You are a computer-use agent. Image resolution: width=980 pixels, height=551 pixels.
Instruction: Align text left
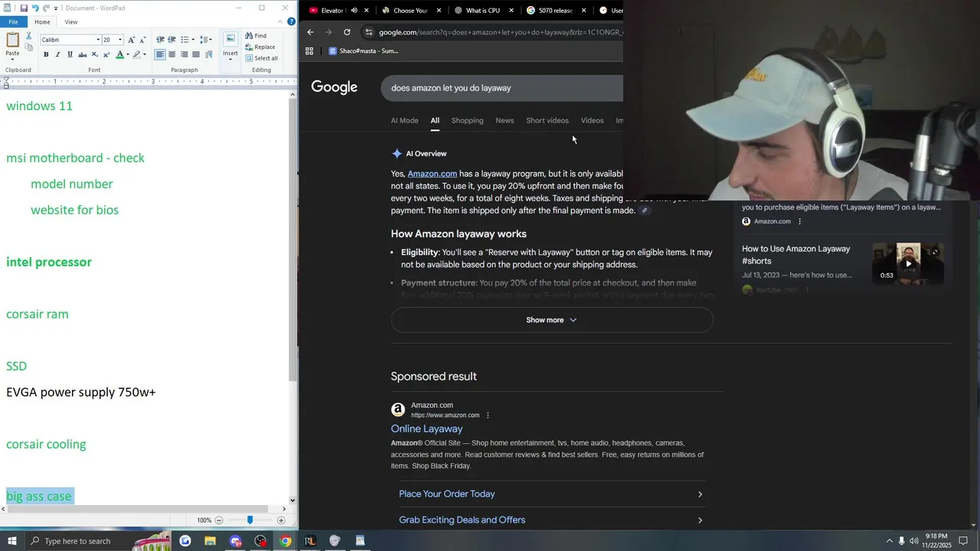(x=160, y=54)
